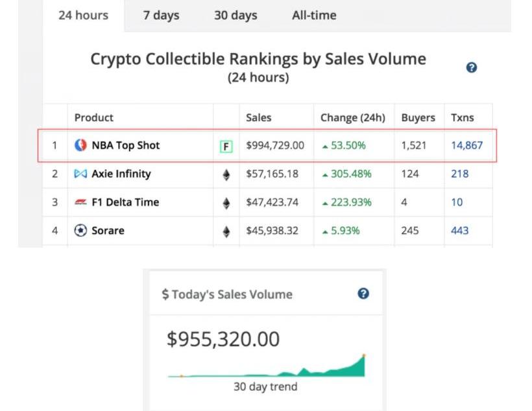Click the help icon beside rankings title

[x=472, y=67]
